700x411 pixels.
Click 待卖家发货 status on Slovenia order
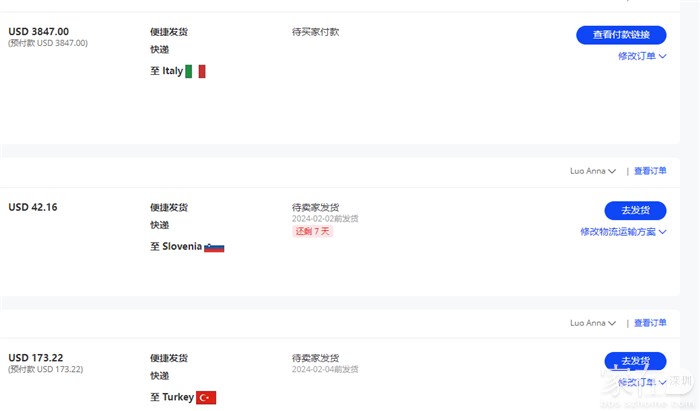point(316,207)
